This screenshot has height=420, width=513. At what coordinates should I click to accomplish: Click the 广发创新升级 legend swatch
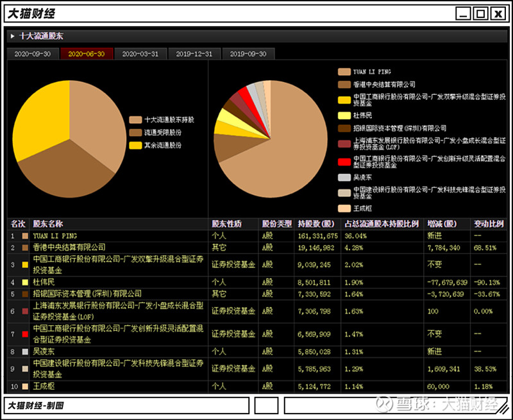(344, 162)
